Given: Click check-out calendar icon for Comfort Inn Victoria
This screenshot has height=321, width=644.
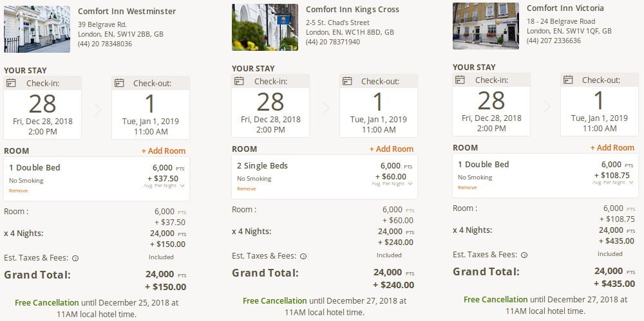Looking at the screenshot, I should 567,80.
